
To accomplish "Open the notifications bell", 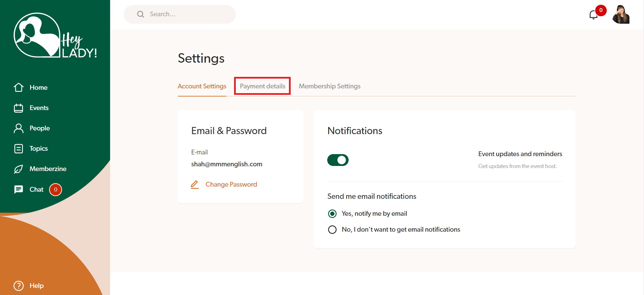I will coord(593,15).
